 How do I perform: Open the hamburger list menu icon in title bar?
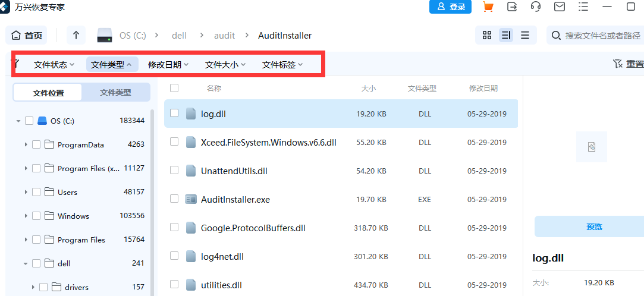(583, 7)
